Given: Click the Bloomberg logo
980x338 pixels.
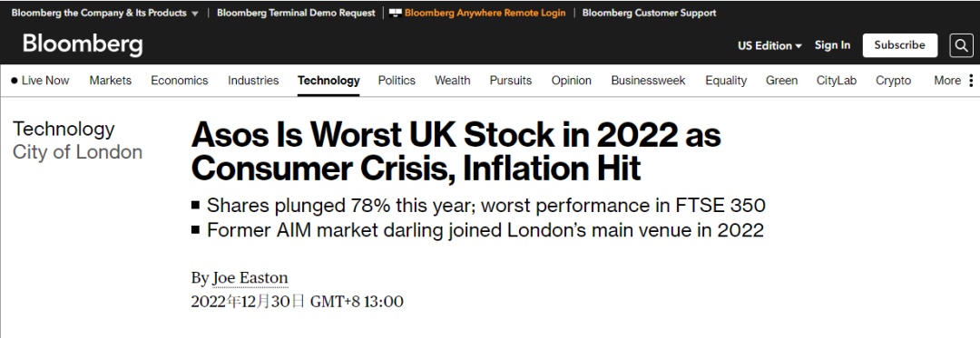Looking at the screenshot, I should point(83,45).
